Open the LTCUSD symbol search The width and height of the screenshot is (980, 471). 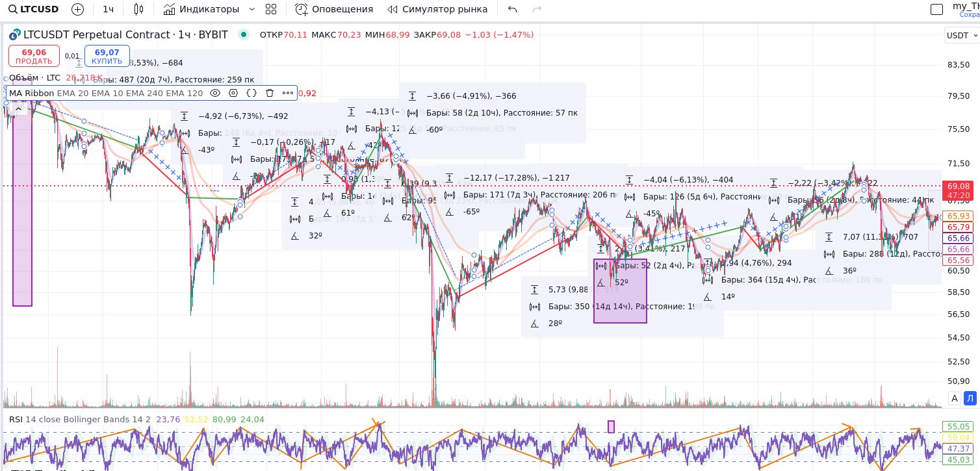point(34,9)
